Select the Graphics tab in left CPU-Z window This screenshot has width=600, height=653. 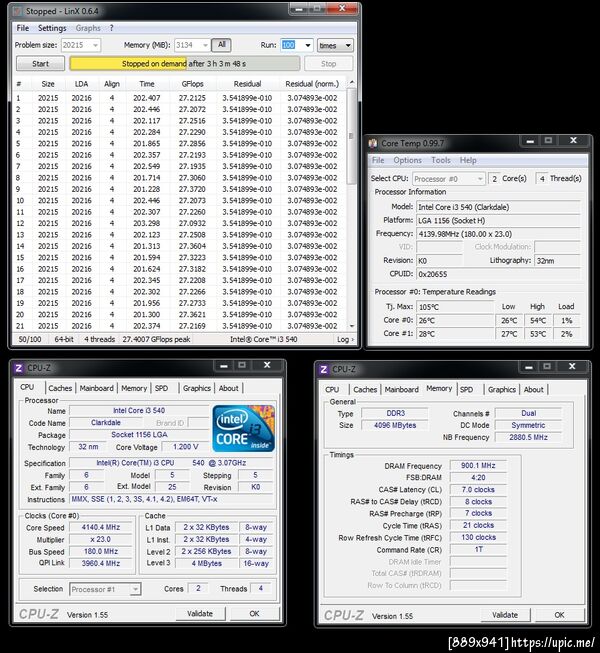pyautogui.click(x=197, y=388)
